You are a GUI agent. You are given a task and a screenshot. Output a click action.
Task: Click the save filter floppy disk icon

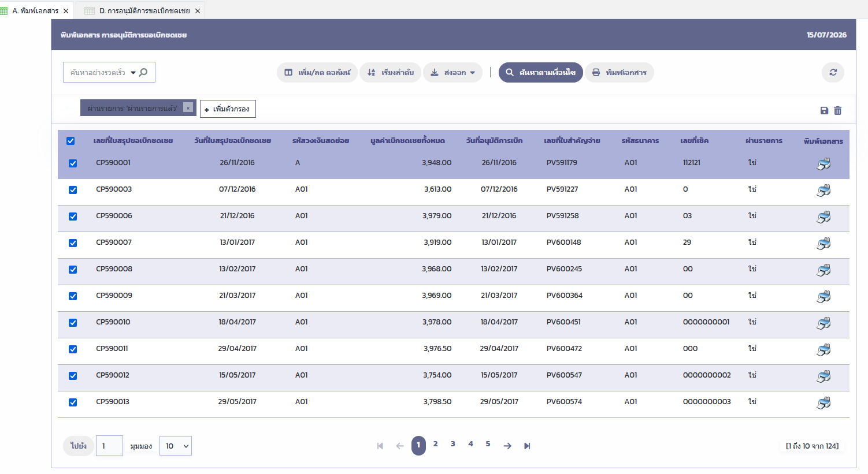click(x=824, y=110)
